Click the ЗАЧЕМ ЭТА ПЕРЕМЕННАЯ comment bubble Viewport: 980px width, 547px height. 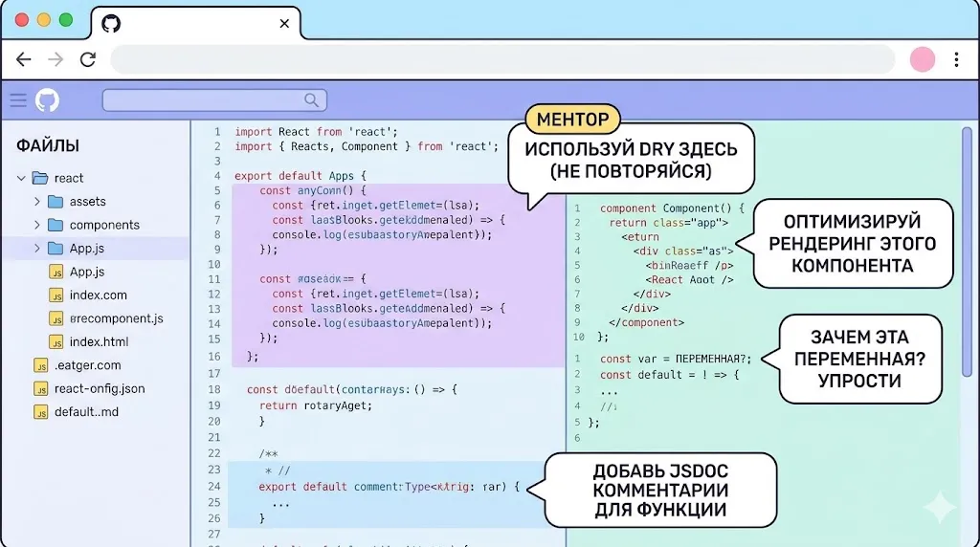(860, 359)
